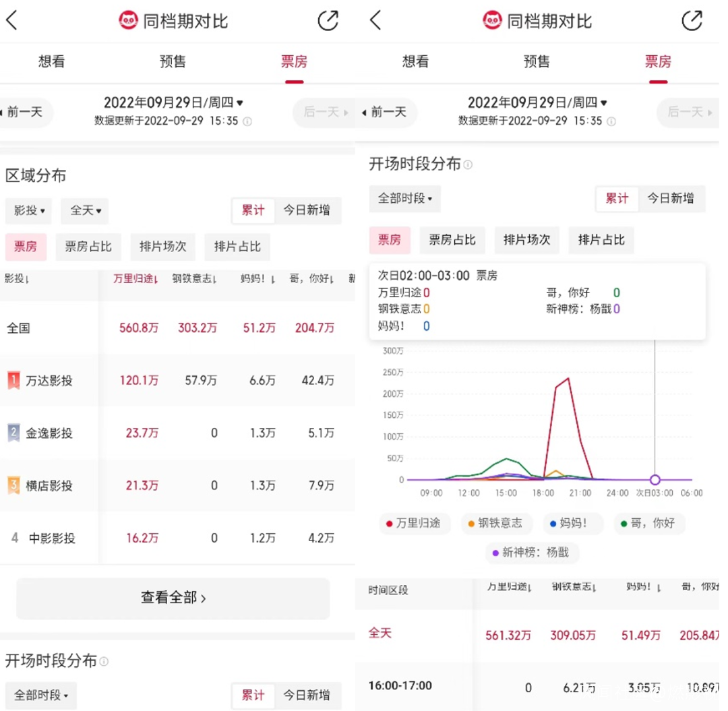This screenshot has width=728, height=711.
Task: Tap 查看全部 to view all regions
Action: (x=173, y=598)
